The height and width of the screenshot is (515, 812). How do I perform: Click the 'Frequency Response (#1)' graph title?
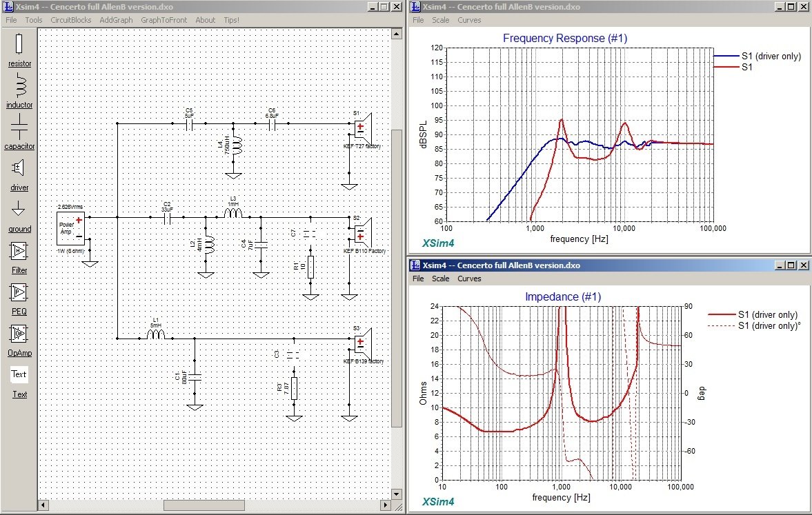pyautogui.click(x=565, y=39)
